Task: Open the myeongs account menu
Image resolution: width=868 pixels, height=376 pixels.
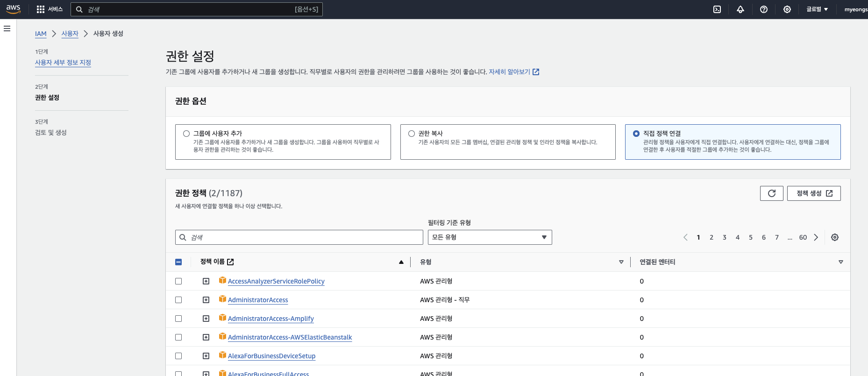Action: (856, 9)
